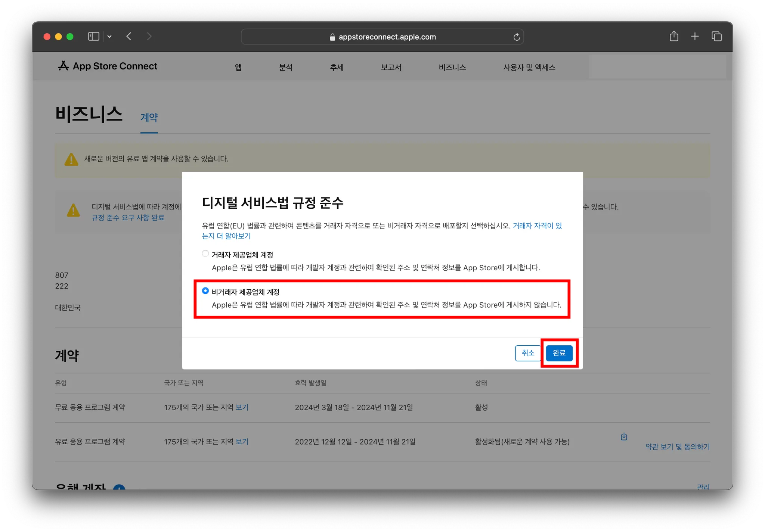Reload the page using the refresh icon
Screen dimensions: 765x532
coord(517,37)
